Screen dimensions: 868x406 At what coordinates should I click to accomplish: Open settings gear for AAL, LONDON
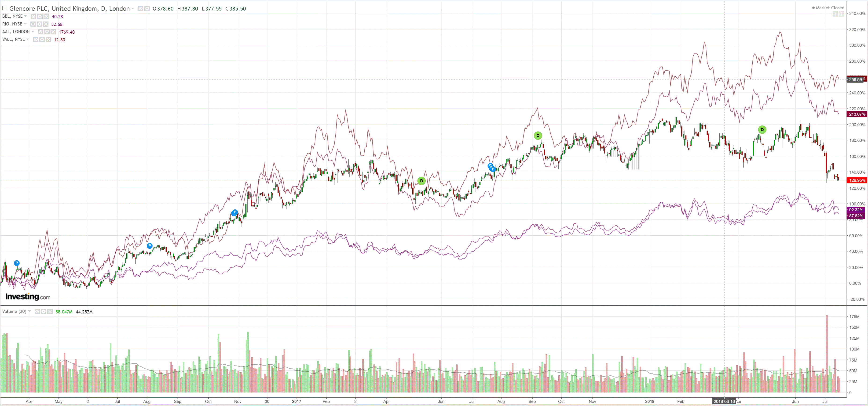point(47,32)
